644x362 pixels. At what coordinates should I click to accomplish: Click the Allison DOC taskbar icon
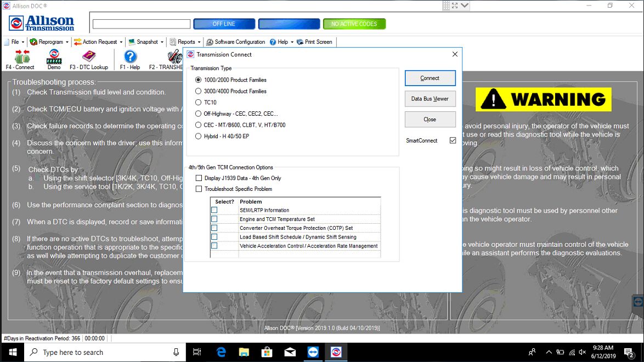pyautogui.click(x=336, y=352)
